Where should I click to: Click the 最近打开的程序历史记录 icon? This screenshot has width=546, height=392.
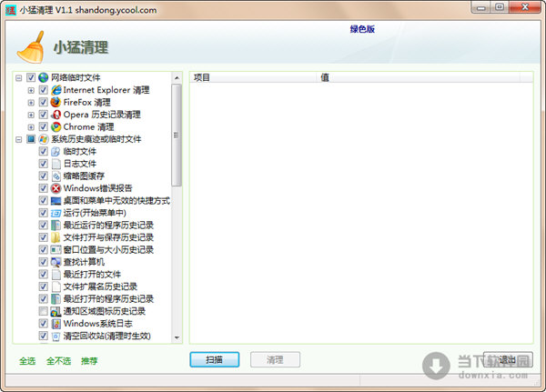click(56, 298)
